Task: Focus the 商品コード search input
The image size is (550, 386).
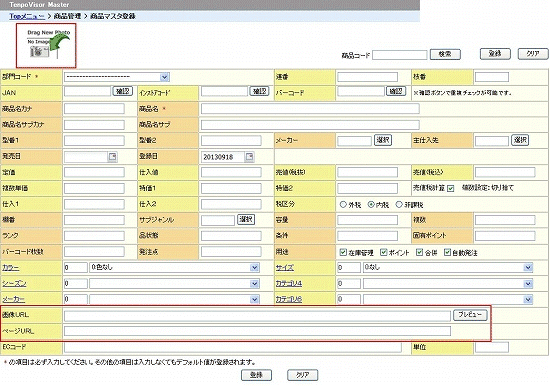Action: (x=400, y=55)
